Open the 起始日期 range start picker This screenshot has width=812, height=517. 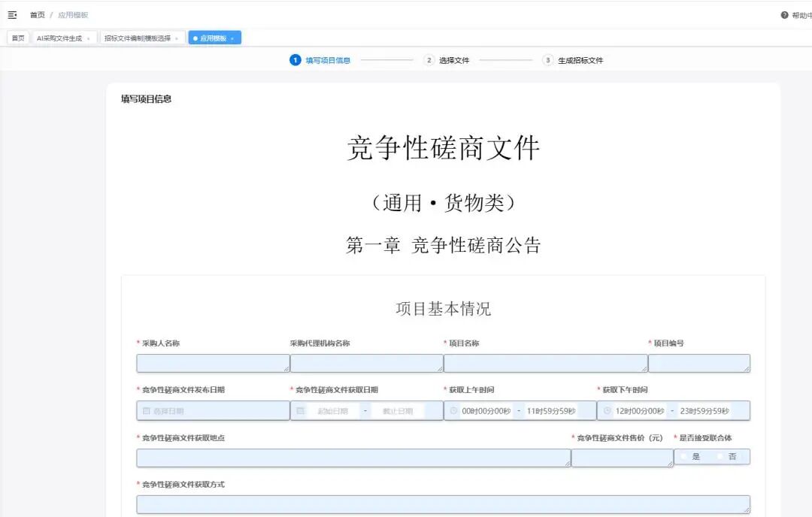[332, 411]
